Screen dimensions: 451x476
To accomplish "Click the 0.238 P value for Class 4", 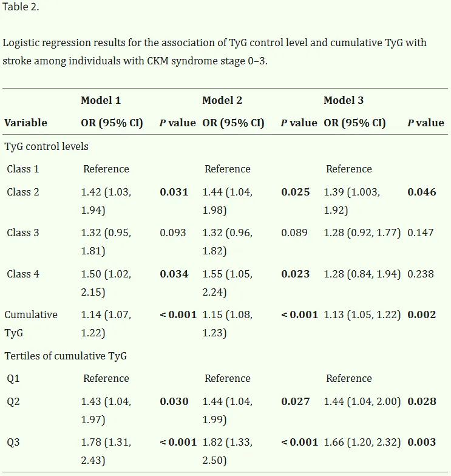I will coord(421,274).
